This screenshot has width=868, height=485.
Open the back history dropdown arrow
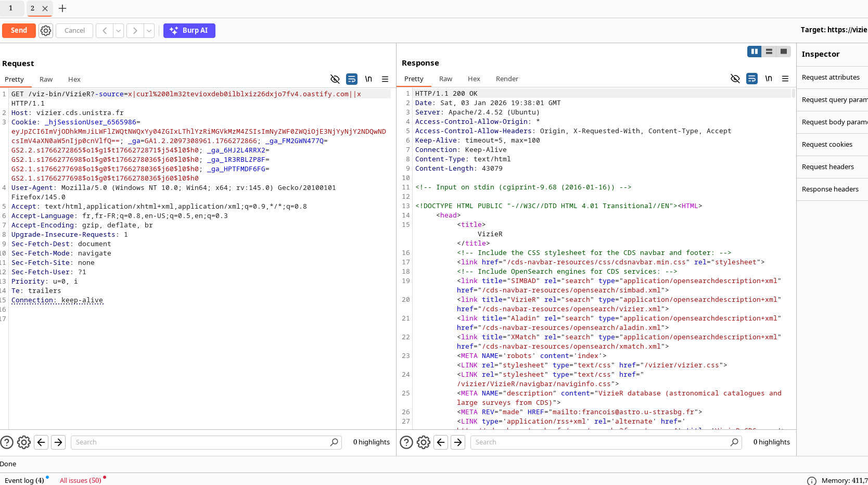pos(119,31)
